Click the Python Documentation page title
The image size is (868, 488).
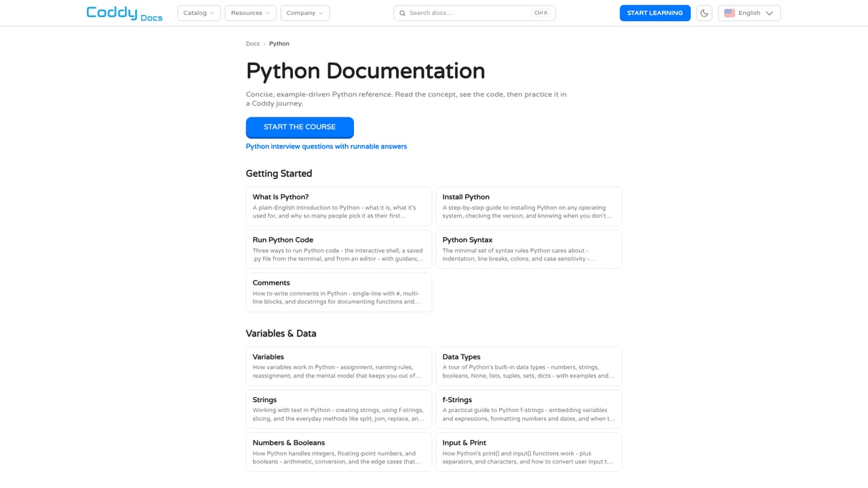point(366,71)
